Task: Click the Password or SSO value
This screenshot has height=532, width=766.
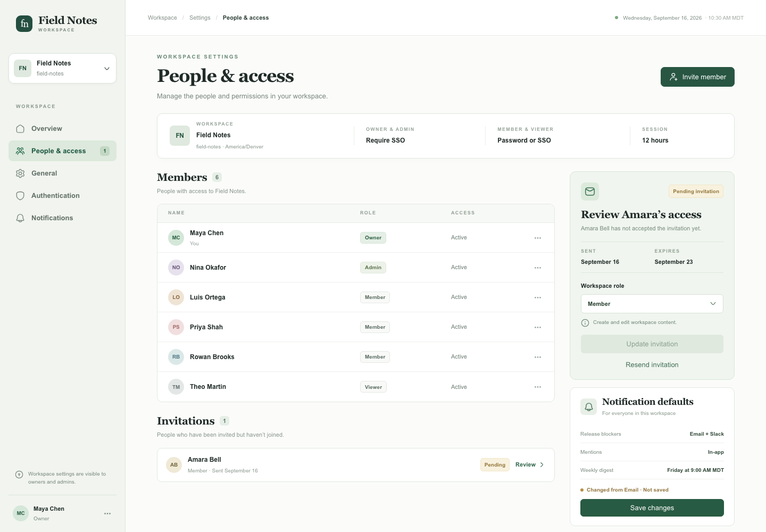Action: 524,140
